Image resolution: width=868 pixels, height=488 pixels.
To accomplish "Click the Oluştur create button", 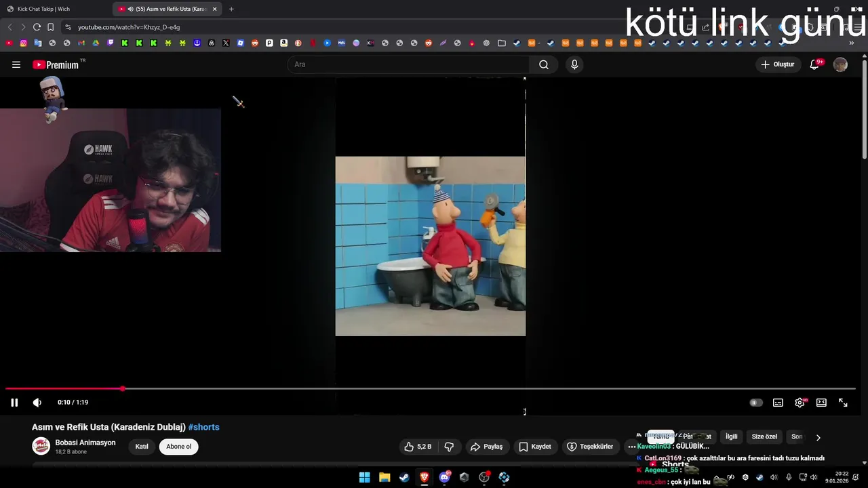I will click(778, 64).
